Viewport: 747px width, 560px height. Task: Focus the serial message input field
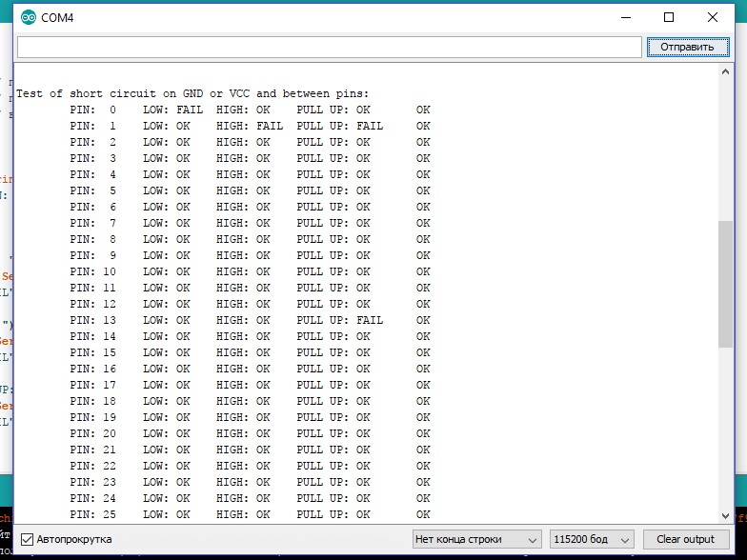click(x=329, y=47)
